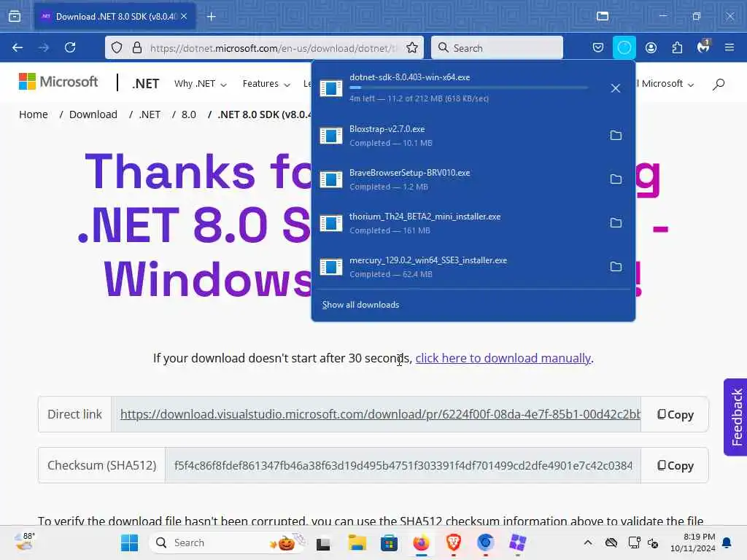Open the Pocket save icon
Screen dimensions: 747x560
[x=598, y=47]
